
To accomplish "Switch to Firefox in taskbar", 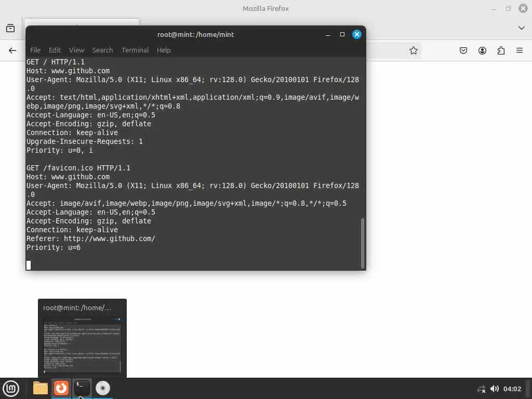I will [61, 388].
